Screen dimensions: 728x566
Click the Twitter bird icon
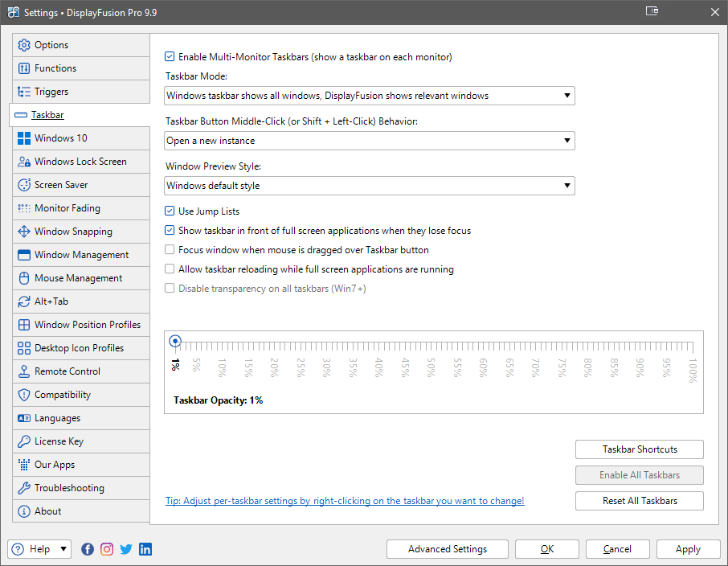point(126,549)
